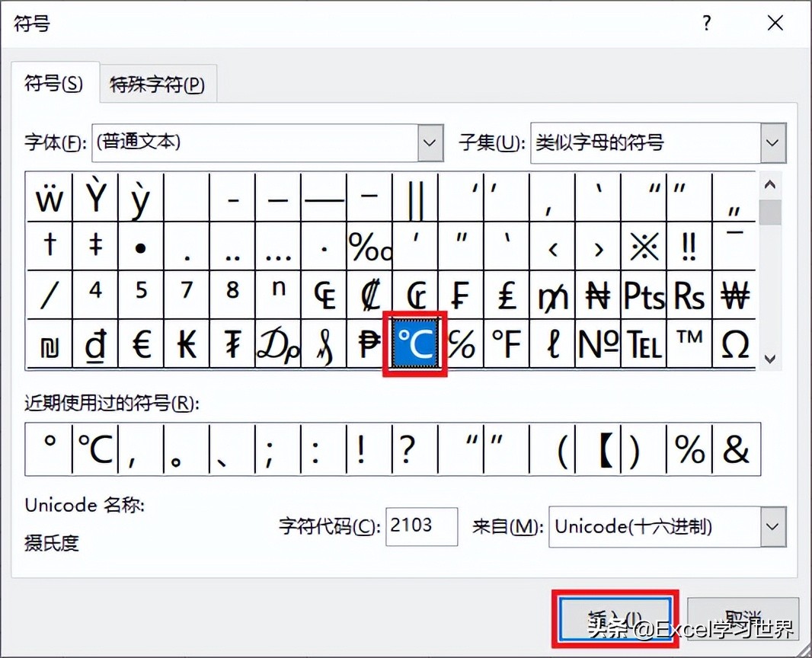812x658 pixels.
Task: Select the Pts peseta symbol
Action: pos(644,294)
